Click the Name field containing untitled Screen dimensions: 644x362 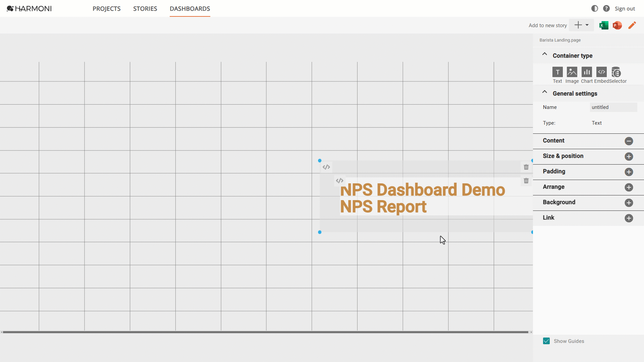pyautogui.click(x=613, y=107)
